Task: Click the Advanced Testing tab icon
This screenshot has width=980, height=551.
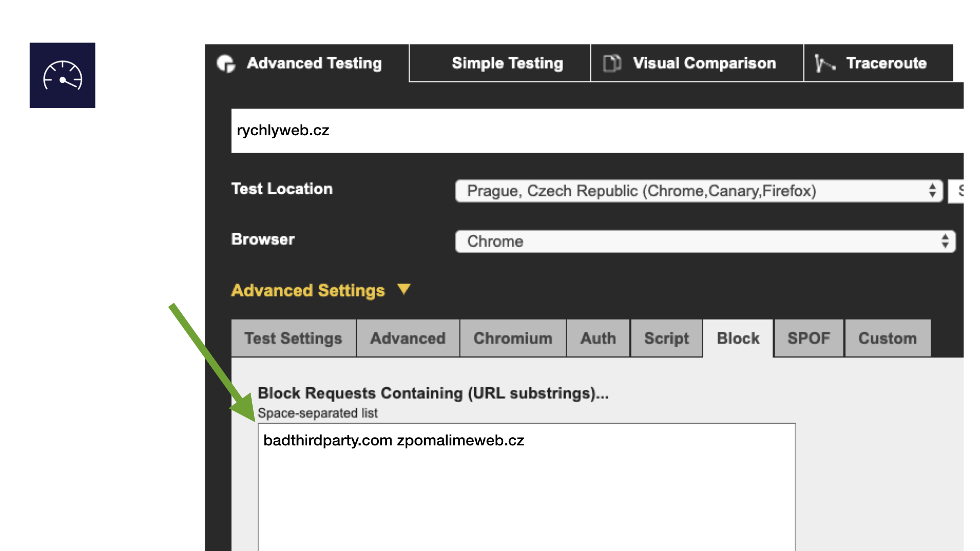Action: [226, 63]
